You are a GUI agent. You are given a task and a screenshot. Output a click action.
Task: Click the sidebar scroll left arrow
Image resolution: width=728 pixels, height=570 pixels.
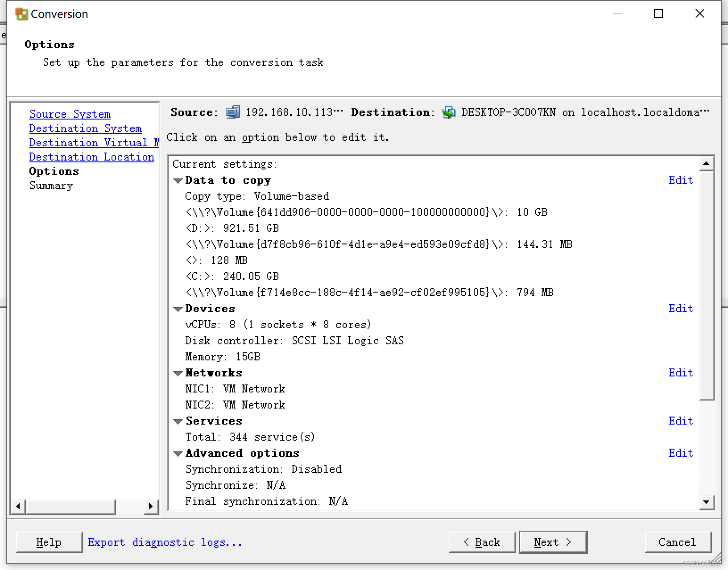18,506
